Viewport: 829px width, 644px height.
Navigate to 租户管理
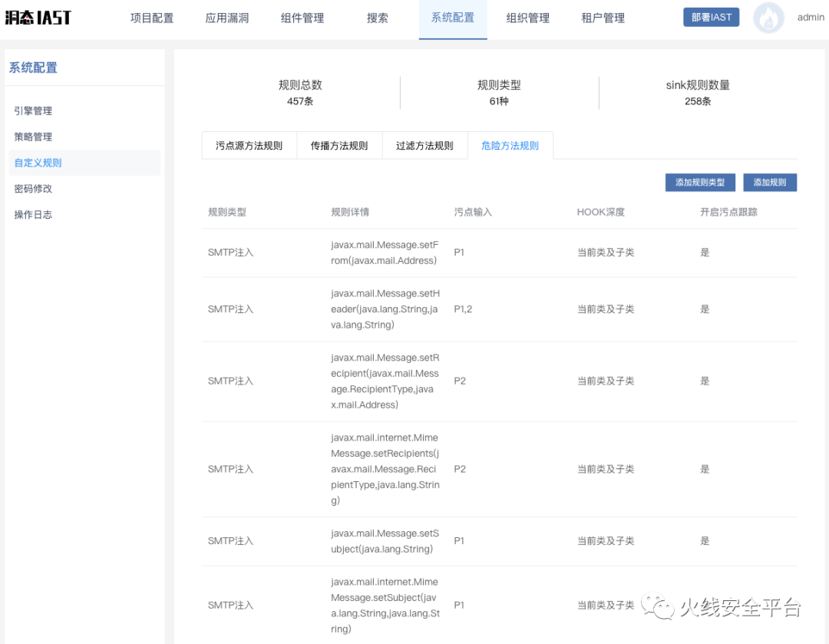tap(603, 18)
